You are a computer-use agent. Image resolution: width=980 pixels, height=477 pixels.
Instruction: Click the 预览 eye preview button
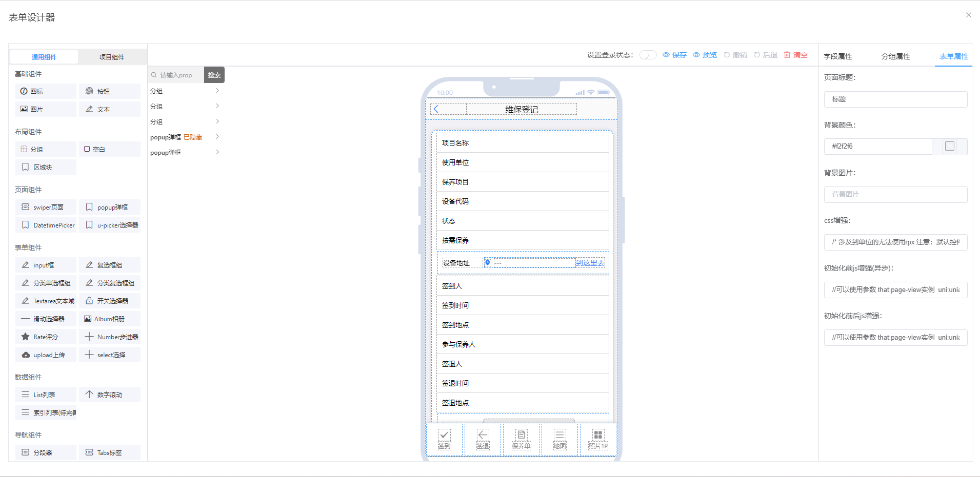[705, 55]
